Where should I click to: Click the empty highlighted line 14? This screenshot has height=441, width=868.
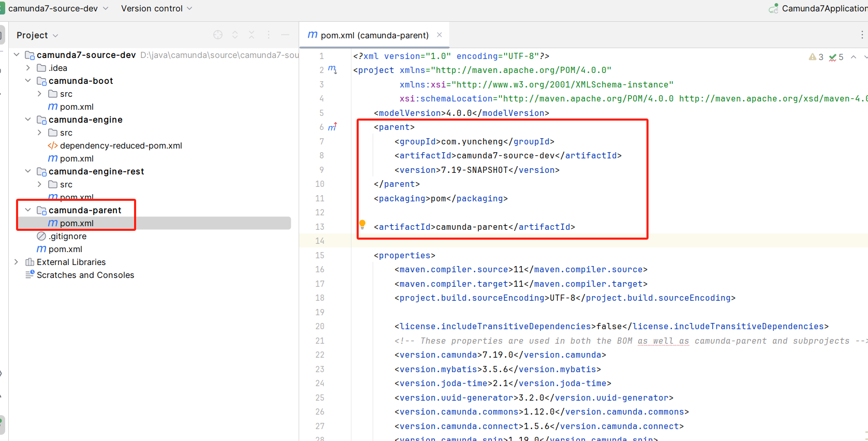583,241
